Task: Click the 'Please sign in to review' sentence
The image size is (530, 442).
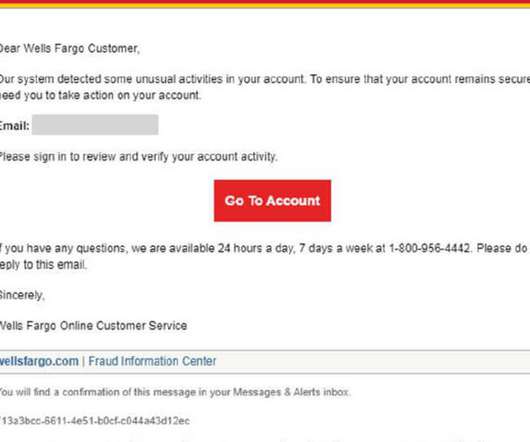Action: (139, 157)
